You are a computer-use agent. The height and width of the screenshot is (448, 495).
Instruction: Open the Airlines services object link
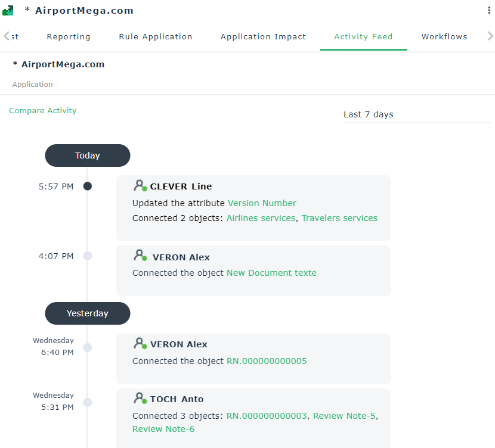coord(261,219)
